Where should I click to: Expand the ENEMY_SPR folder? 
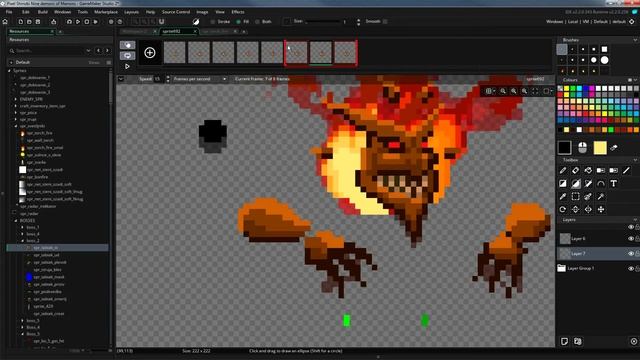point(16,99)
